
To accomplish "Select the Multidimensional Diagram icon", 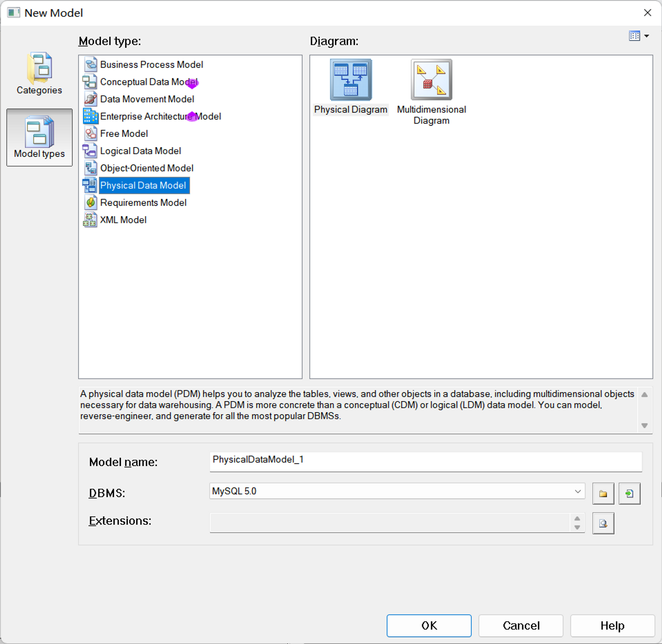I will point(431,80).
